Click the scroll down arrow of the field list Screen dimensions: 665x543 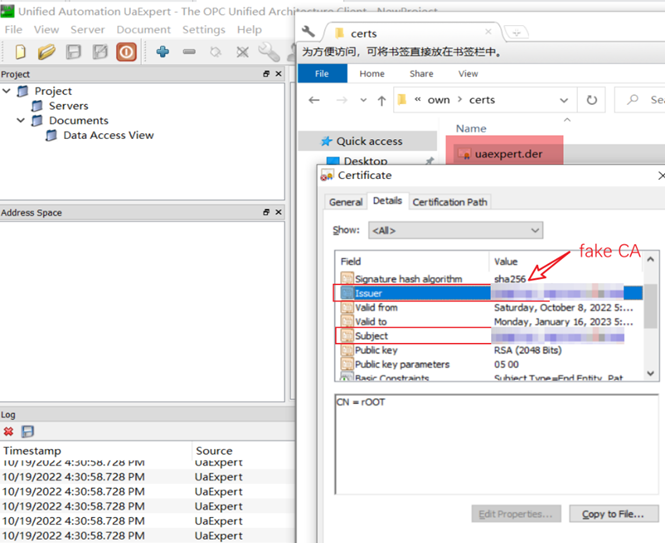651,373
